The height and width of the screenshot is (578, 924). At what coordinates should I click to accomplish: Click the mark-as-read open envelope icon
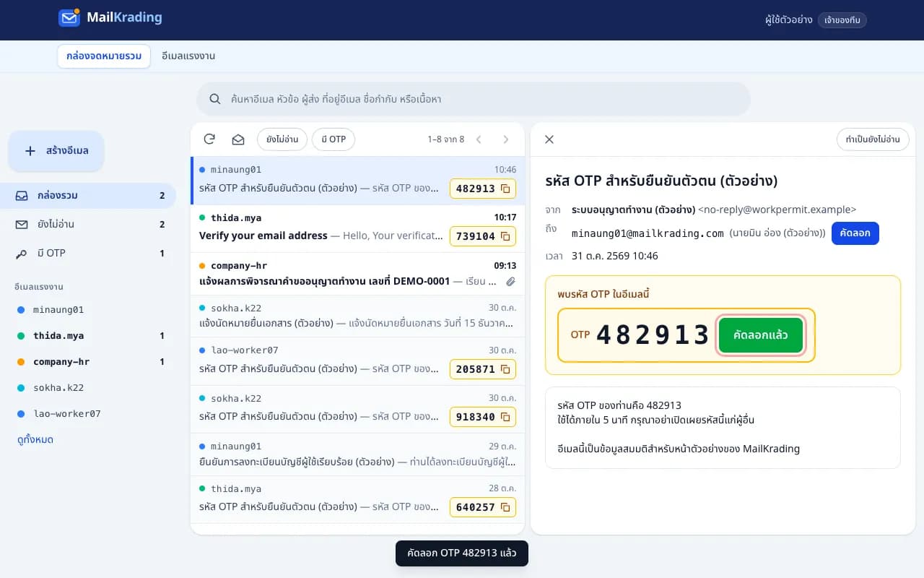(x=238, y=139)
